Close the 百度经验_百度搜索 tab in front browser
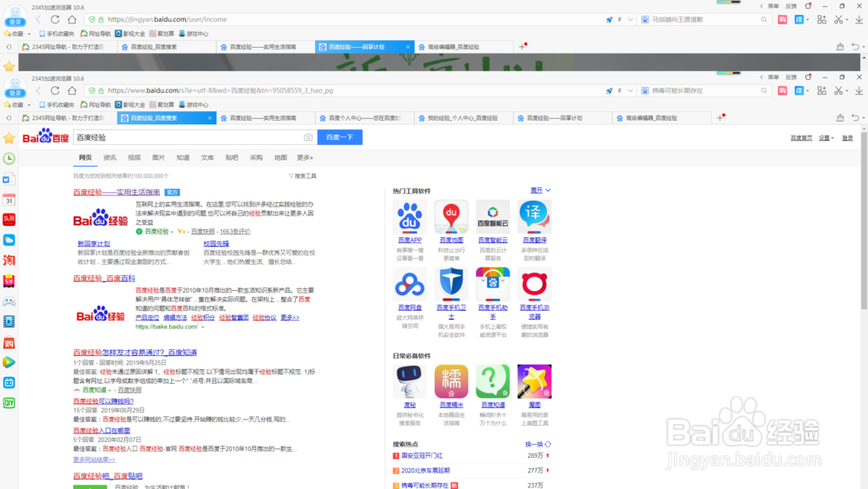Viewport: 868px width, 489px height. click(x=210, y=118)
